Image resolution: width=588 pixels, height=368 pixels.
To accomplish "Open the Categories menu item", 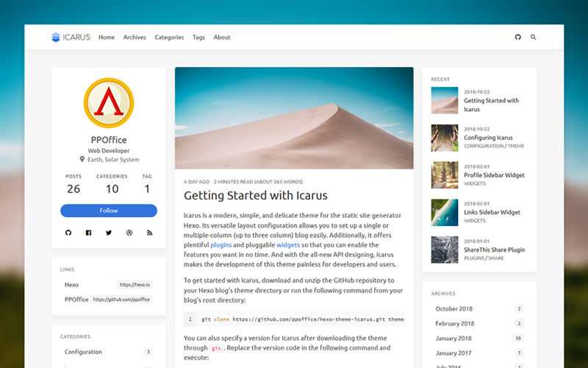I will point(169,37).
